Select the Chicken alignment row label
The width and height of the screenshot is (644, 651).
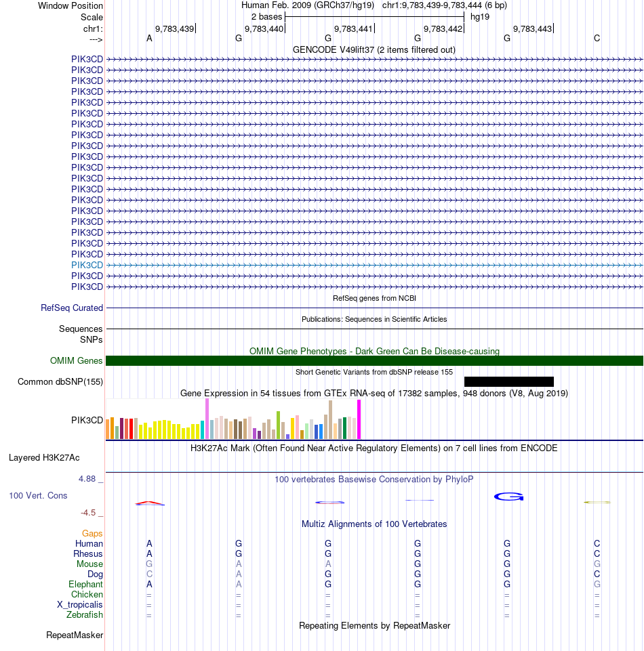87,595
